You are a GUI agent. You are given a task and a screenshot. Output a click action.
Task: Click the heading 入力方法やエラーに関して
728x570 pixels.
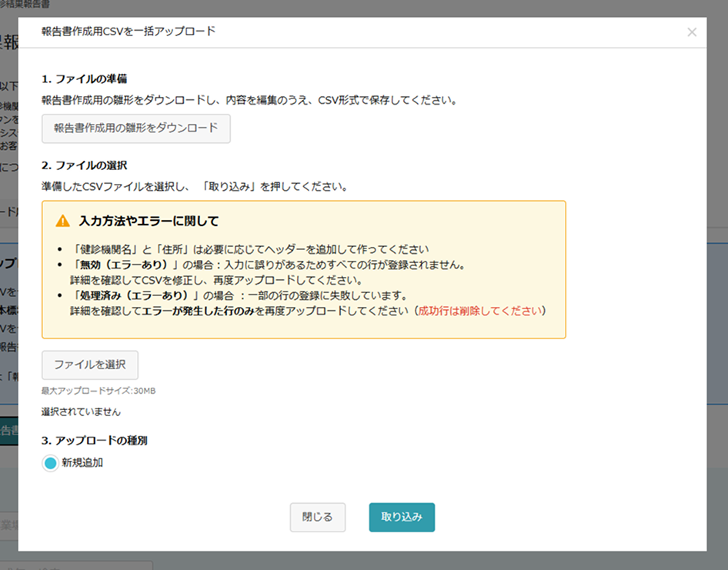pos(149,221)
